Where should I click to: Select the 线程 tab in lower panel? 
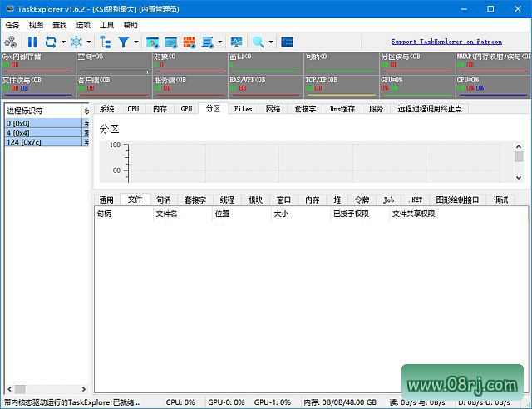tap(227, 200)
